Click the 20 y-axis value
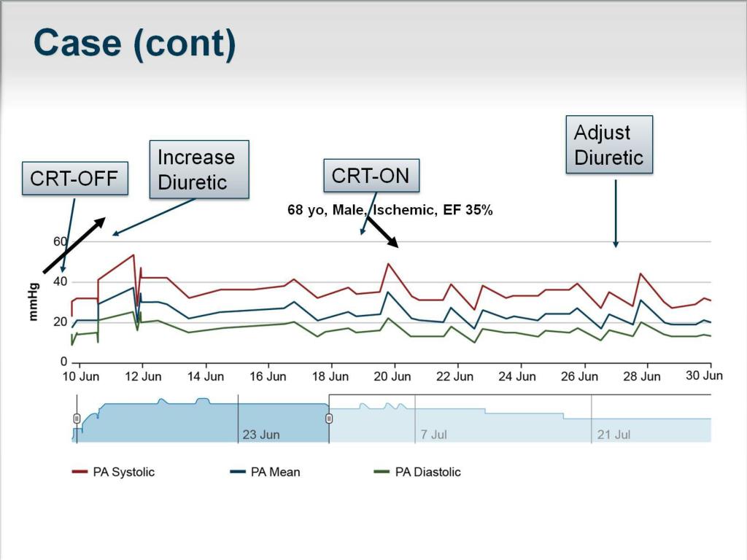This screenshot has width=747, height=560. point(60,322)
